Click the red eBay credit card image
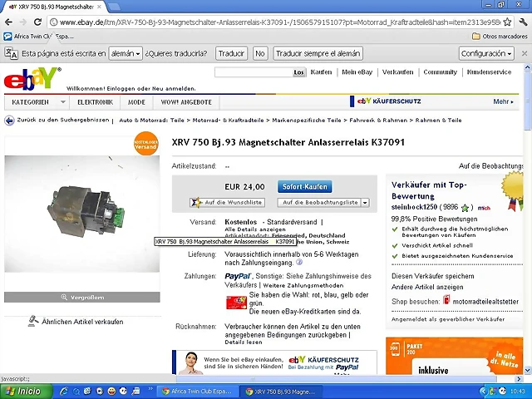Screen dimensions: 532x399 (236, 303)
